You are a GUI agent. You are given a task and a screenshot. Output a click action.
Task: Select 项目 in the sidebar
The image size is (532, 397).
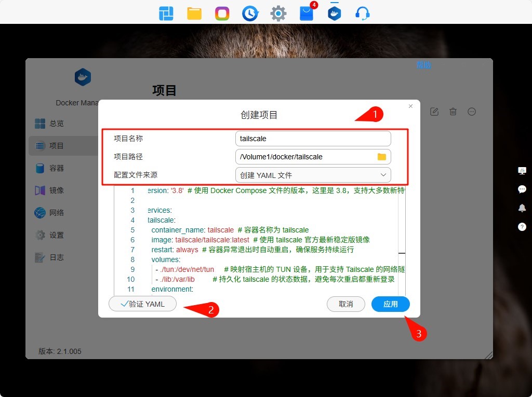tap(63, 146)
